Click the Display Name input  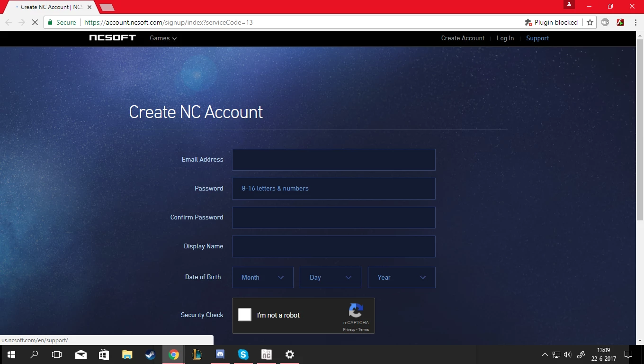click(333, 246)
